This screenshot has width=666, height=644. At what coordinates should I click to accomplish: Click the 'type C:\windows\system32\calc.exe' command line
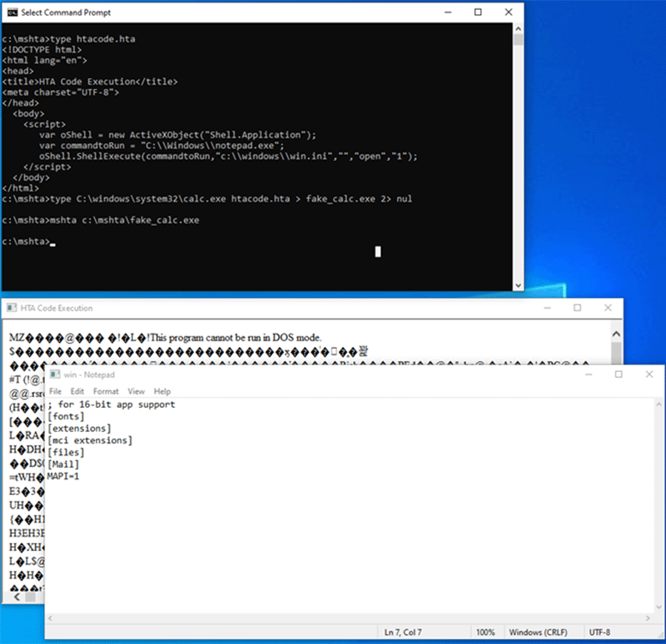point(231,199)
